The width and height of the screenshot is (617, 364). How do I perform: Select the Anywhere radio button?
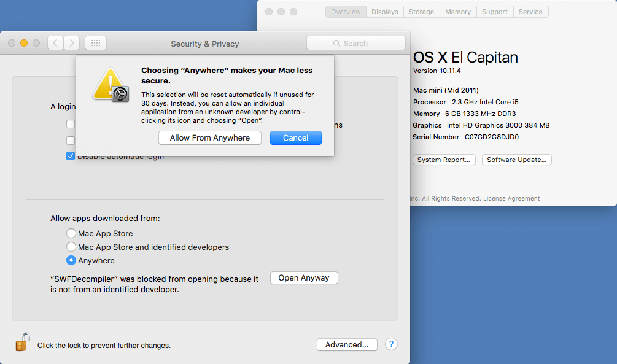click(x=71, y=260)
